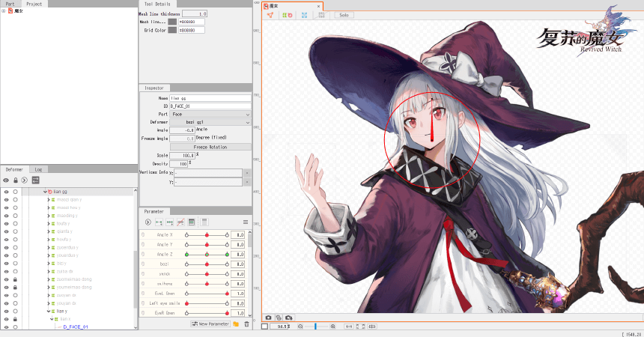Image resolution: width=644 pixels, height=337 pixels.
Task: Click the add two keys icon in Parameter toolbar
Action: [159, 222]
